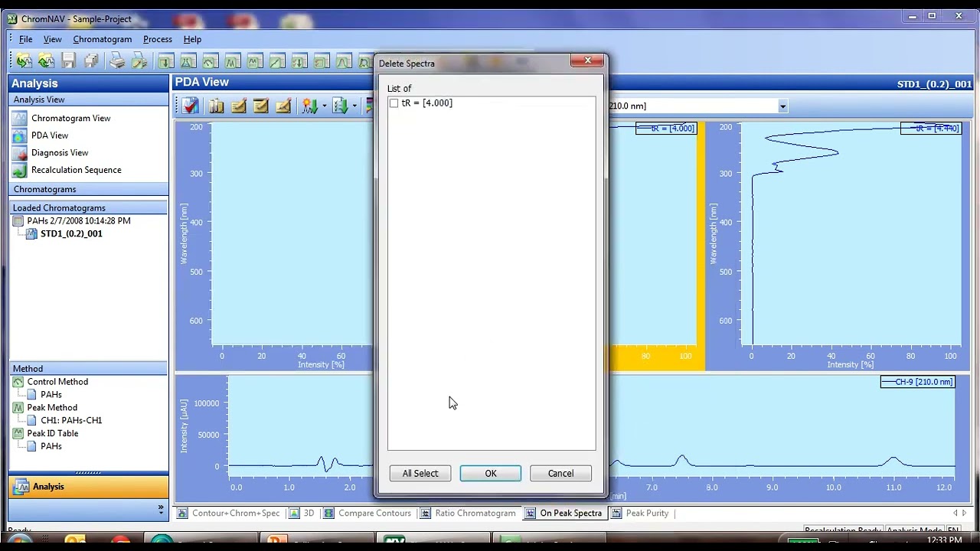Viewport: 980px width, 551px height.
Task: Click the plain printer Print icon
Action: click(117, 61)
